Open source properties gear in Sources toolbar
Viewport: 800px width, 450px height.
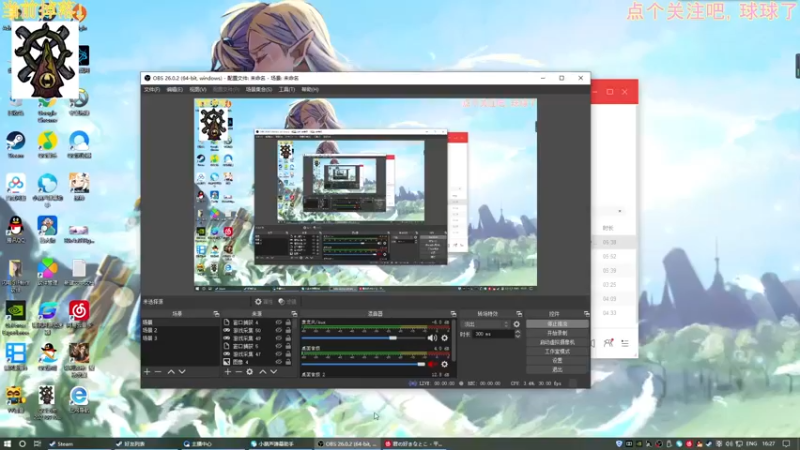249,372
